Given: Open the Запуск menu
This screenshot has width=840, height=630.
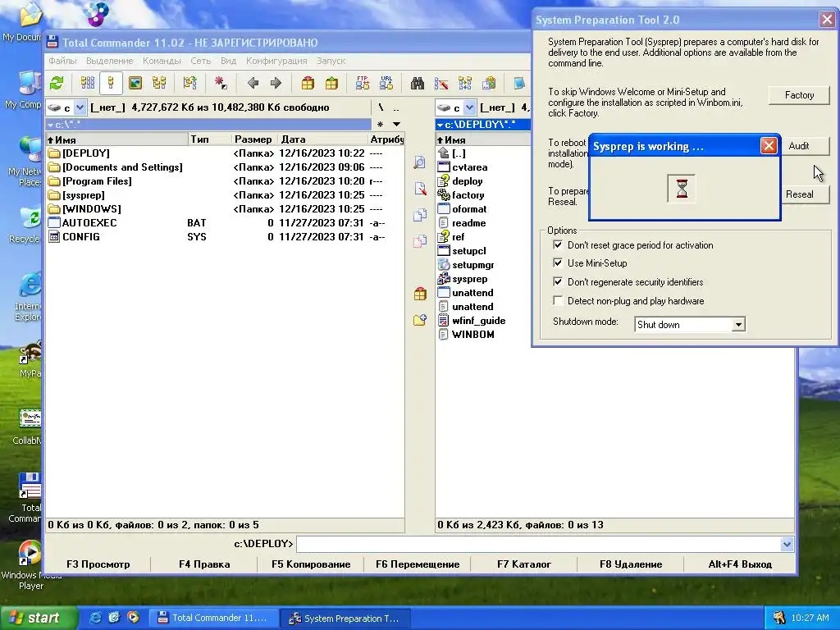Looking at the screenshot, I should (331, 61).
